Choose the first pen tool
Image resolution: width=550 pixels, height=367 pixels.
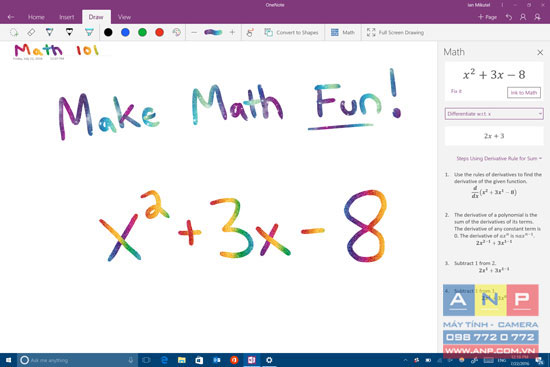point(49,32)
